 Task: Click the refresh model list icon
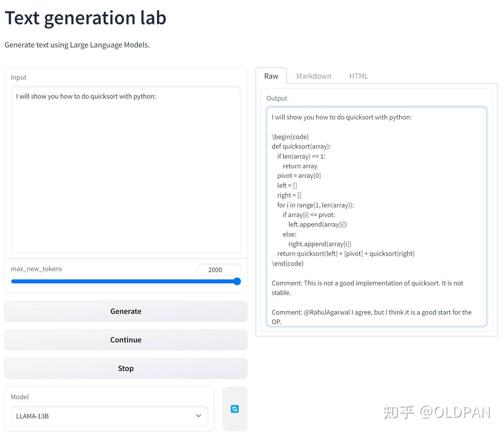[x=234, y=409]
